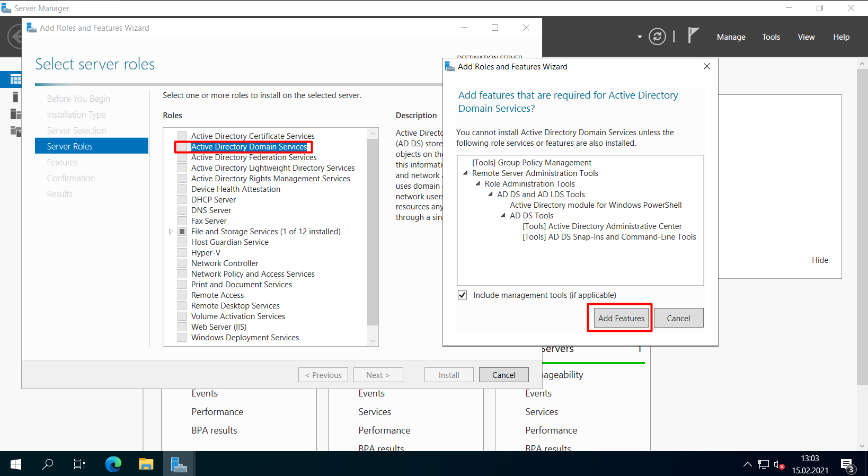Open Microsoft Edge from the taskbar
The image size is (868, 476).
click(113, 464)
